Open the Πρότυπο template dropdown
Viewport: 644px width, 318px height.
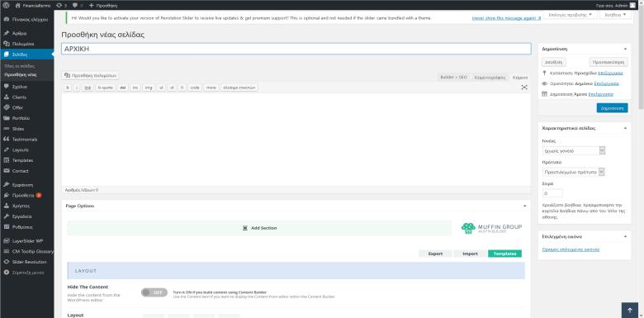click(573, 172)
